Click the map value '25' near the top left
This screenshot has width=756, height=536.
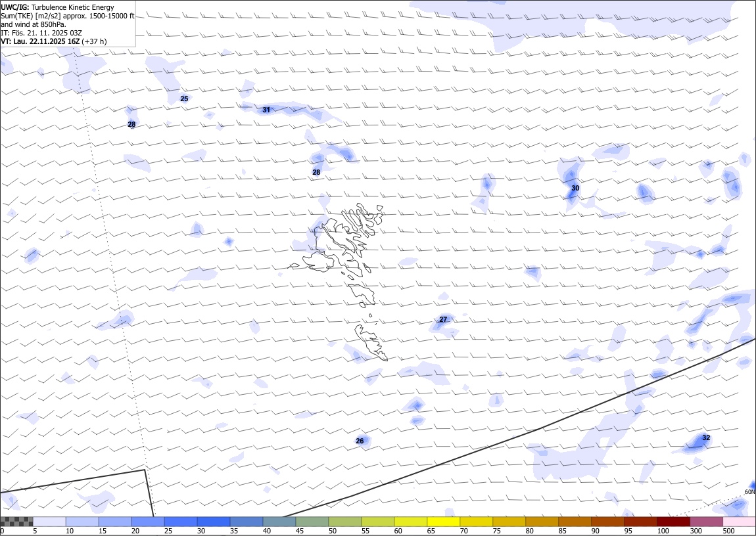click(x=184, y=99)
